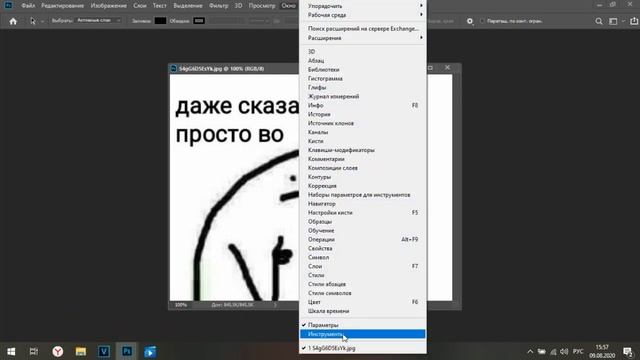Open the 3D menu in menu bar
Screen dimensions: 640x360
(x=238, y=6)
